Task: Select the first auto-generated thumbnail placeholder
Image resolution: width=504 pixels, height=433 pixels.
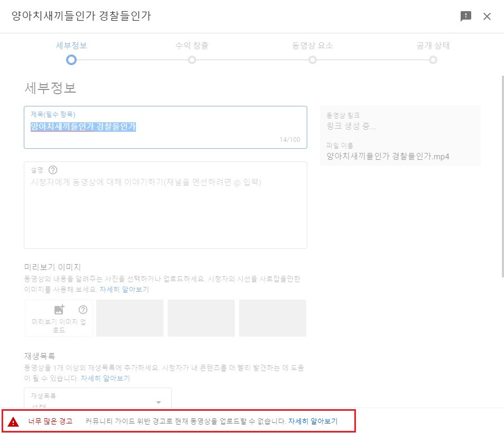Action: click(130, 318)
